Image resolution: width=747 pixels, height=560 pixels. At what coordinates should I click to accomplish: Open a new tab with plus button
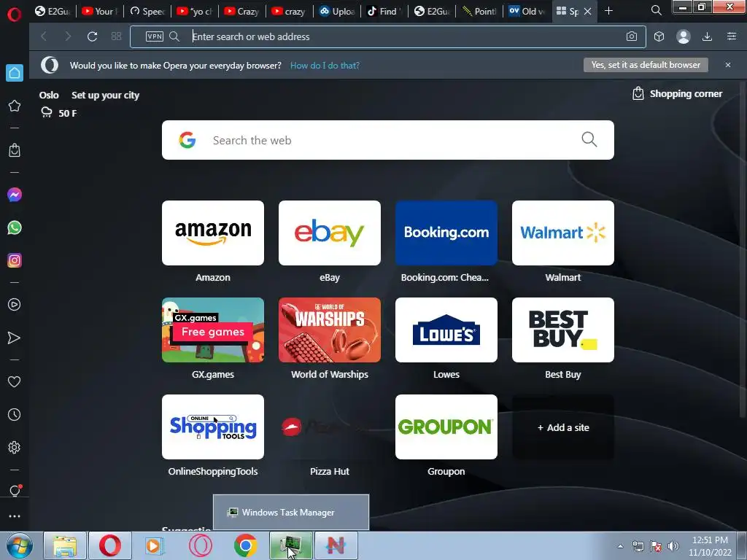pyautogui.click(x=608, y=11)
